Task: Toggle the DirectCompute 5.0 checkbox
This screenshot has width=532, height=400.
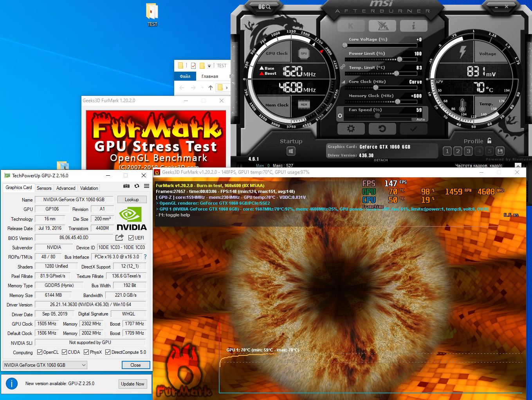Action: click(x=108, y=352)
